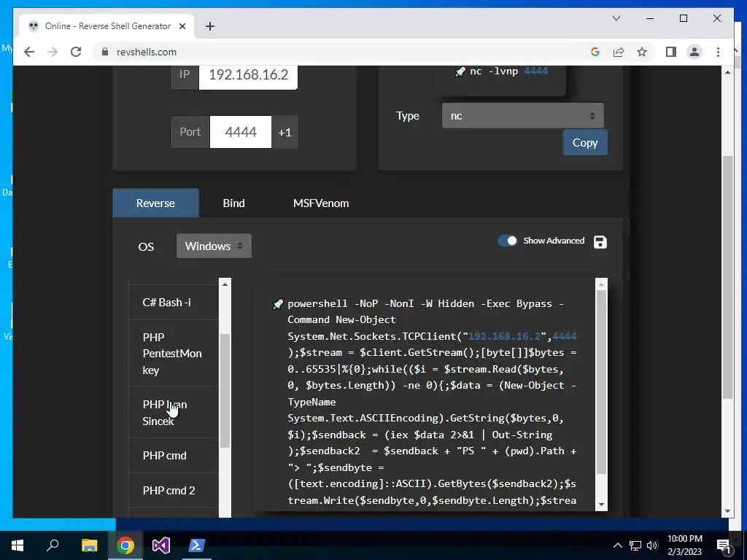Open Visual Studio from taskbar
This screenshot has width=747, height=560.
click(161, 545)
